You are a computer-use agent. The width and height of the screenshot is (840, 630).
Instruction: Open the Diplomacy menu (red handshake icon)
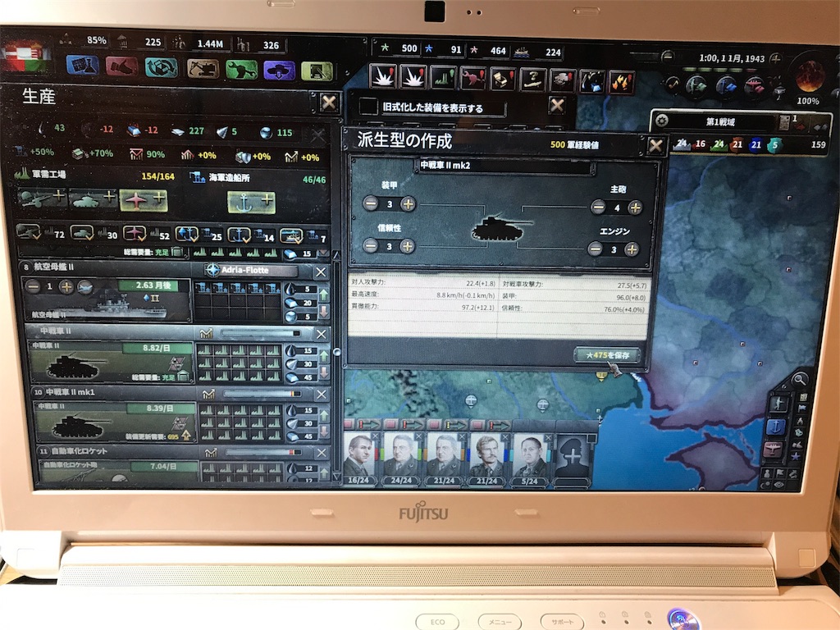pyautogui.click(x=121, y=66)
